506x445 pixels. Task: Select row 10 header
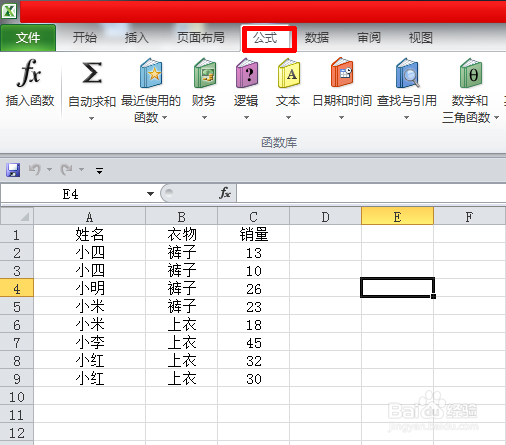17,397
